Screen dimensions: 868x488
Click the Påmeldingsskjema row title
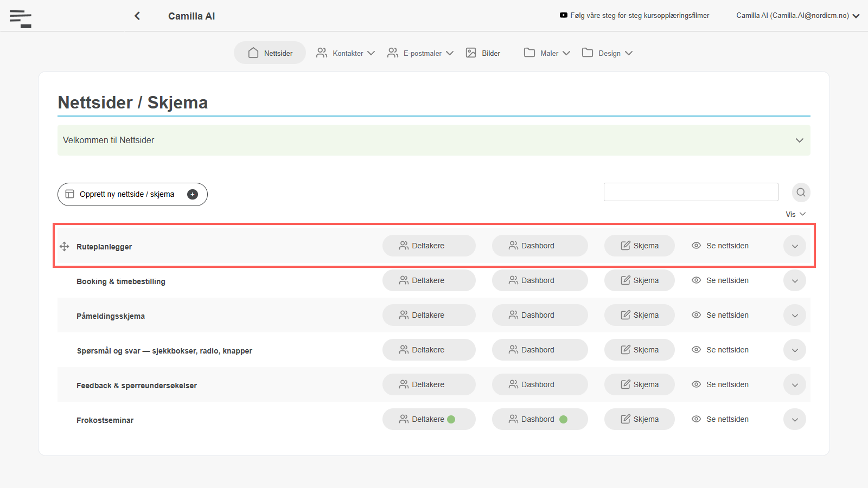point(111,316)
